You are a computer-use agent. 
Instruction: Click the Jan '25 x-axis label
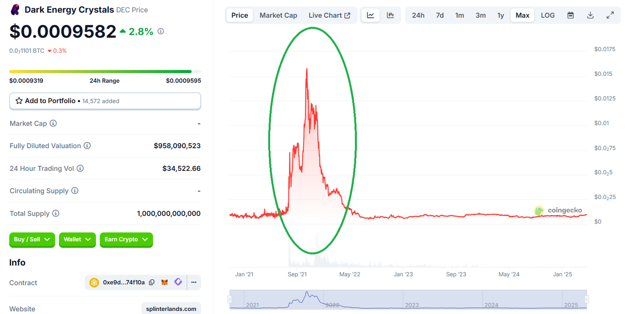[x=562, y=274]
